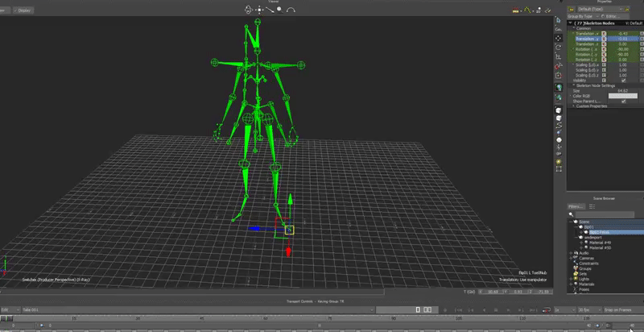Select Bip01 Pelvis in scene tree
Image resolution: width=644 pixels, height=332 pixels.
[600, 232]
